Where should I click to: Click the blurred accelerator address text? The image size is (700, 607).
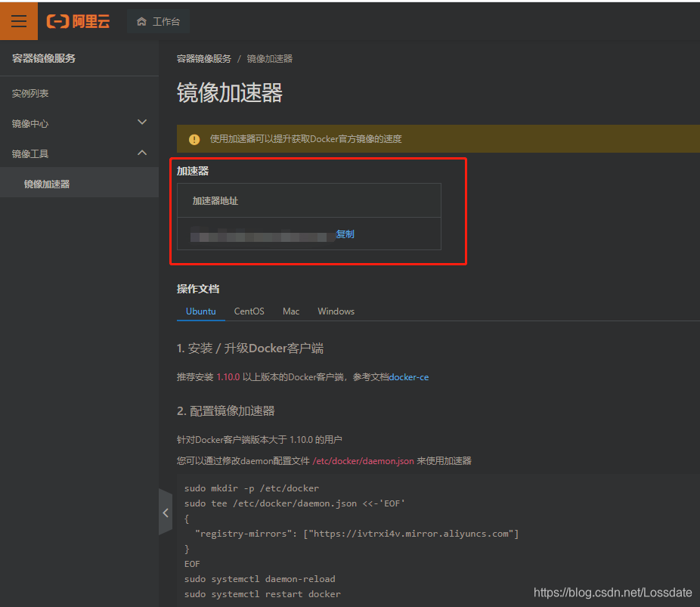point(262,234)
